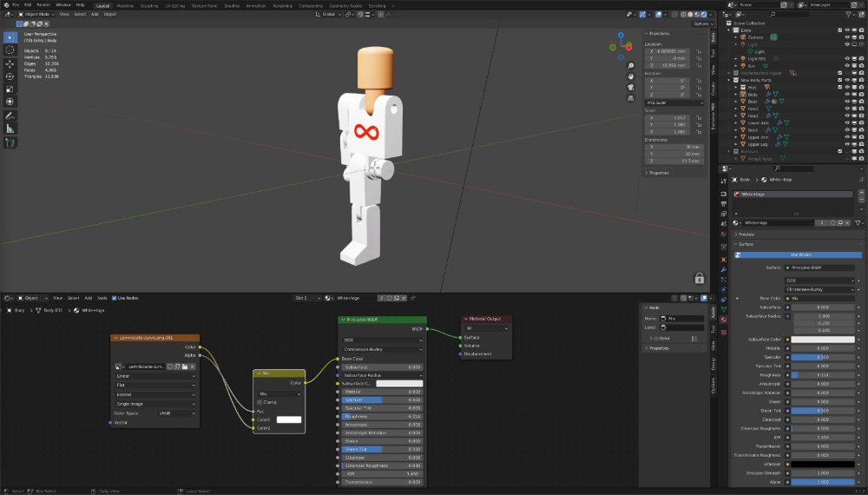Activate the Move tool
The width and height of the screenshot is (868, 495).
10,63
